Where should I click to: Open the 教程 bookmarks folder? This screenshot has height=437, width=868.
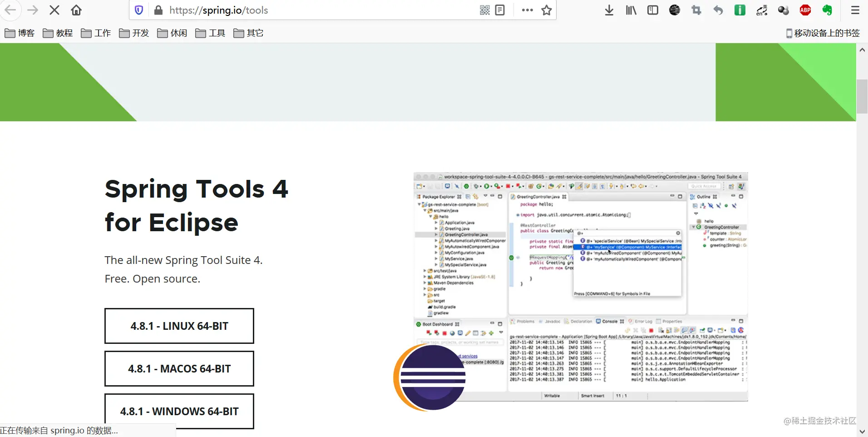tap(58, 33)
